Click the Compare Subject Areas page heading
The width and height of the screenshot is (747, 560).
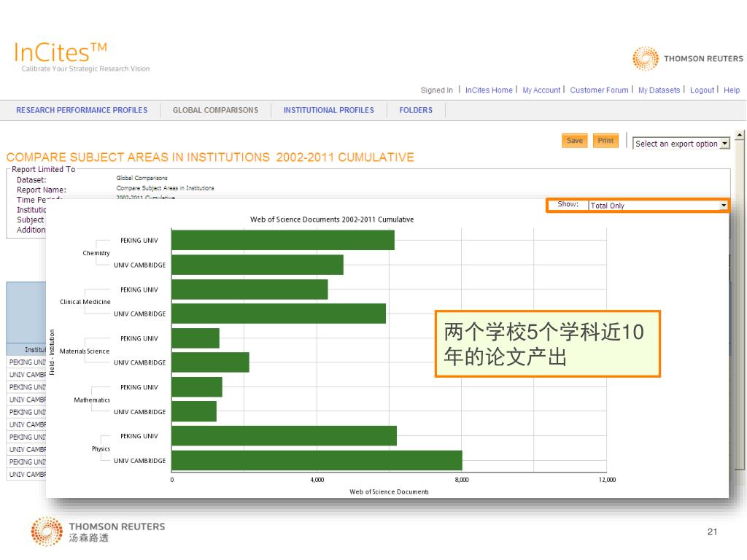coord(210,157)
